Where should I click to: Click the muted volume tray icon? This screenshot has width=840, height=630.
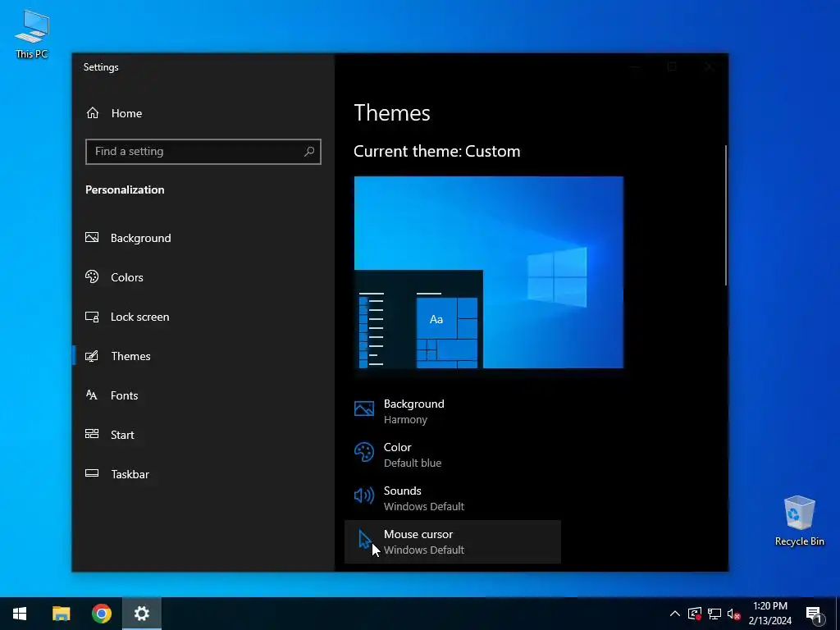click(733, 614)
